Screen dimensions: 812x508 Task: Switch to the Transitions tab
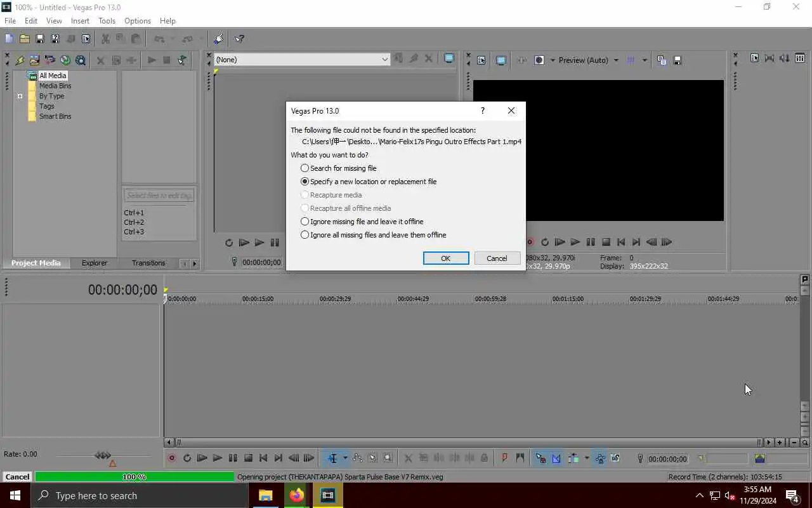pyautogui.click(x=148, y=263)
